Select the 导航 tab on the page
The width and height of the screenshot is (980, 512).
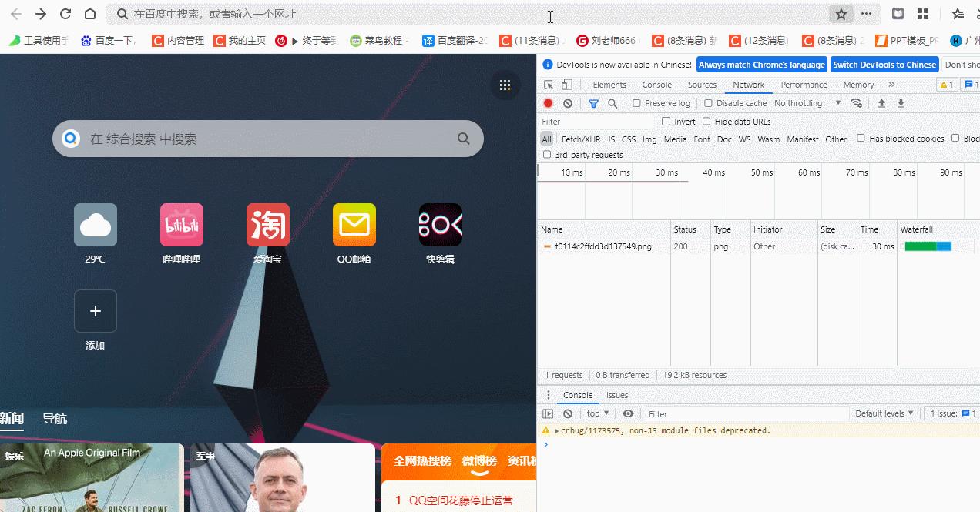click(x=55, y=419)
